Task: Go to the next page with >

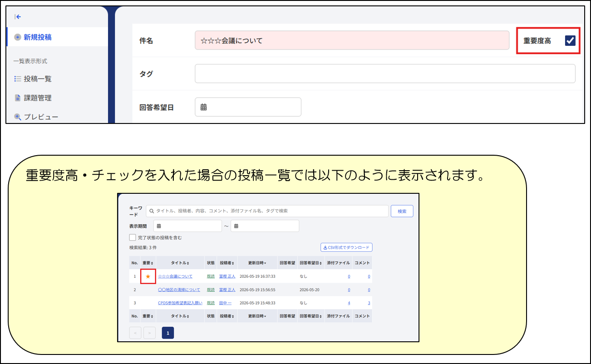Action: [x=150, y=333]
